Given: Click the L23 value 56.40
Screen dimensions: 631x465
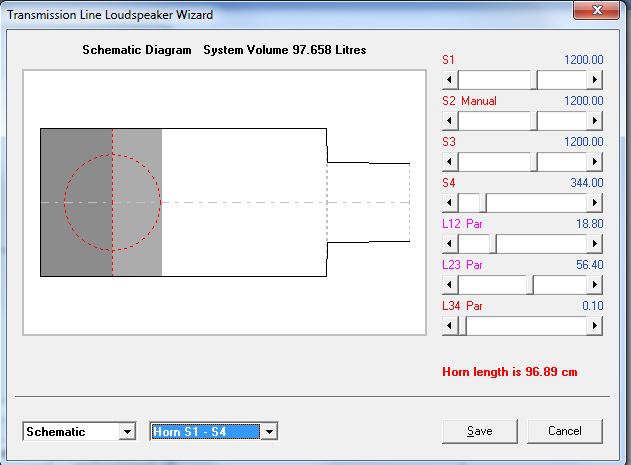Looking at the screenshot, I should point(590,265).
